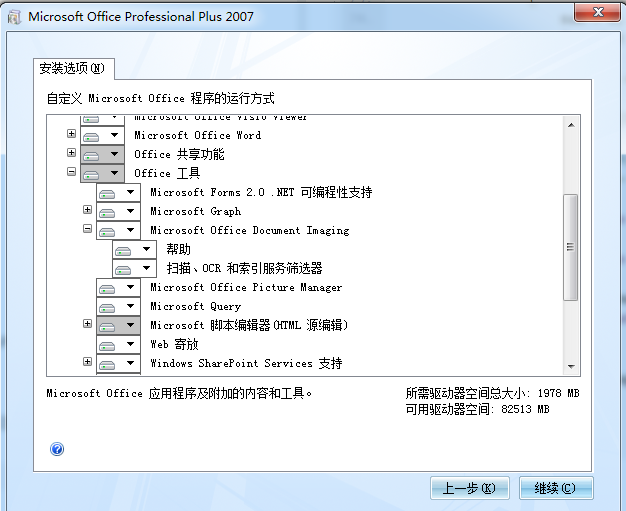
Task: Click the blue help question mark icon
Action: [57, 449]
